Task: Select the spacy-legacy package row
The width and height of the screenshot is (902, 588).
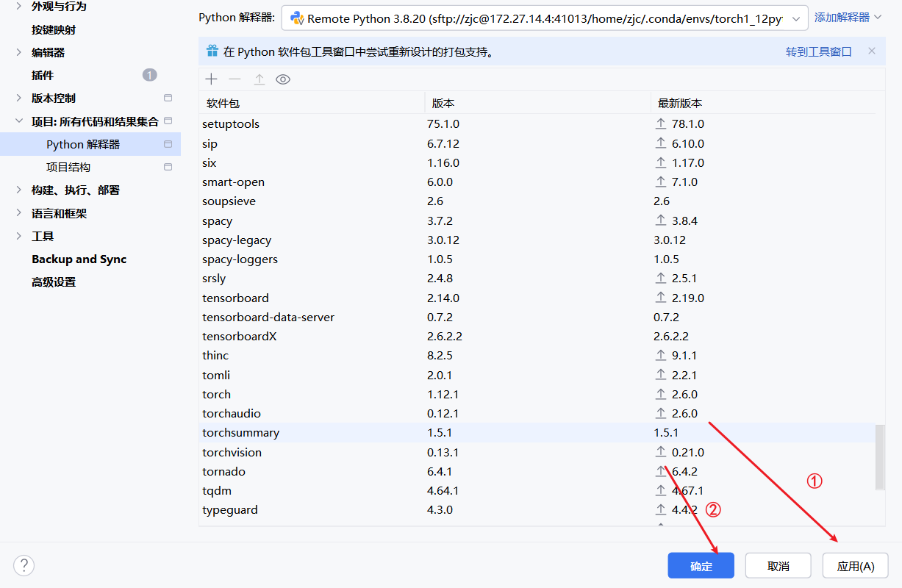Action: point(537,240)
